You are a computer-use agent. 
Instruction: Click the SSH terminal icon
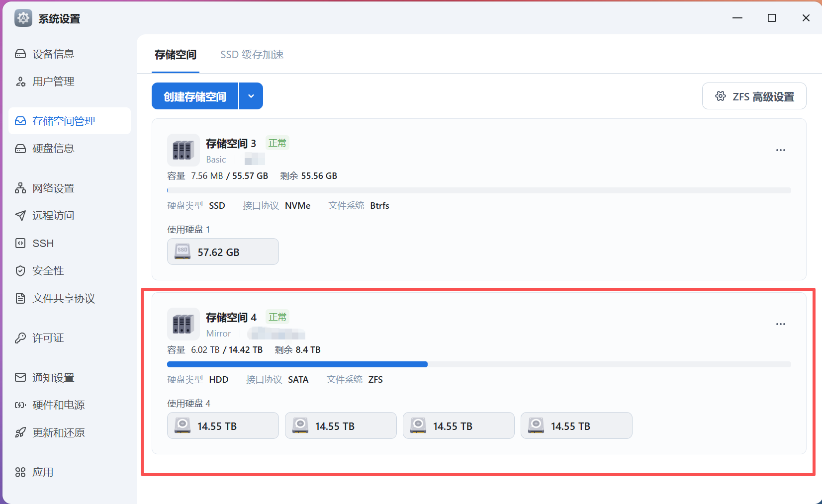pos(20,243)
